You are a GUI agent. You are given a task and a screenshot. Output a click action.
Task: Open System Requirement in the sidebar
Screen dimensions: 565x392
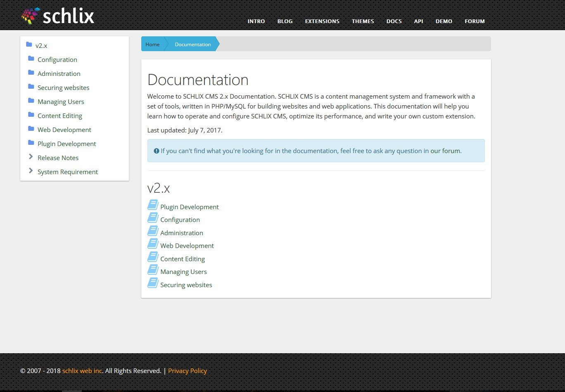[68, 172]
